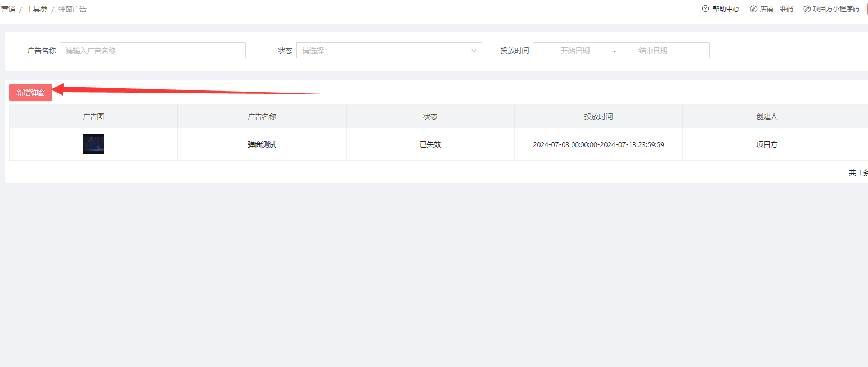
Task: Go to 营销 in the breadcrumb
Action: coord(8,10)
